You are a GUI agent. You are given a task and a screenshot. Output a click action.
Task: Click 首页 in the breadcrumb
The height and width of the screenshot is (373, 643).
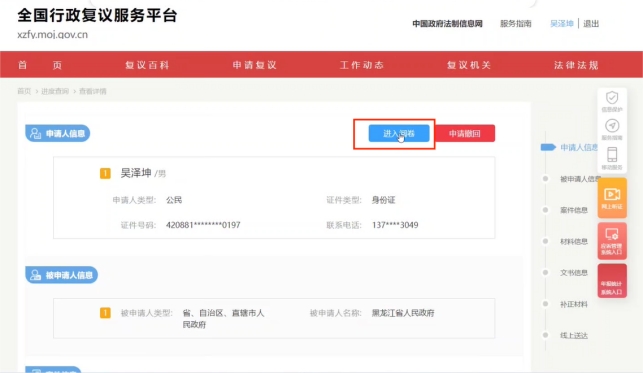24,91
